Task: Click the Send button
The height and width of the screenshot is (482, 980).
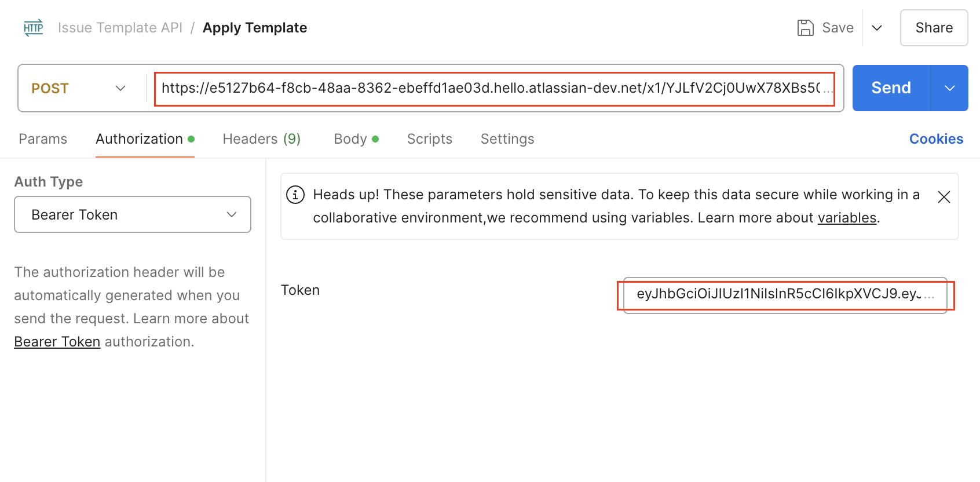Action: (x=891, y=88)
